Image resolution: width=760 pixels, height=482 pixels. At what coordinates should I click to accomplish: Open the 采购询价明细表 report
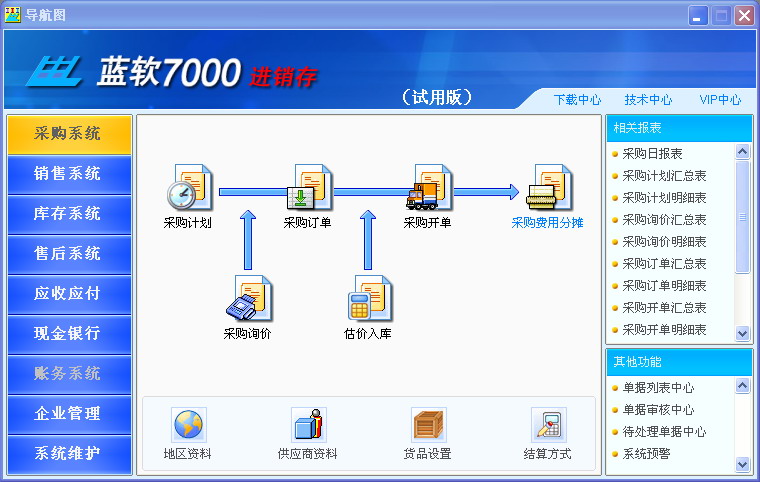point(664,241)
